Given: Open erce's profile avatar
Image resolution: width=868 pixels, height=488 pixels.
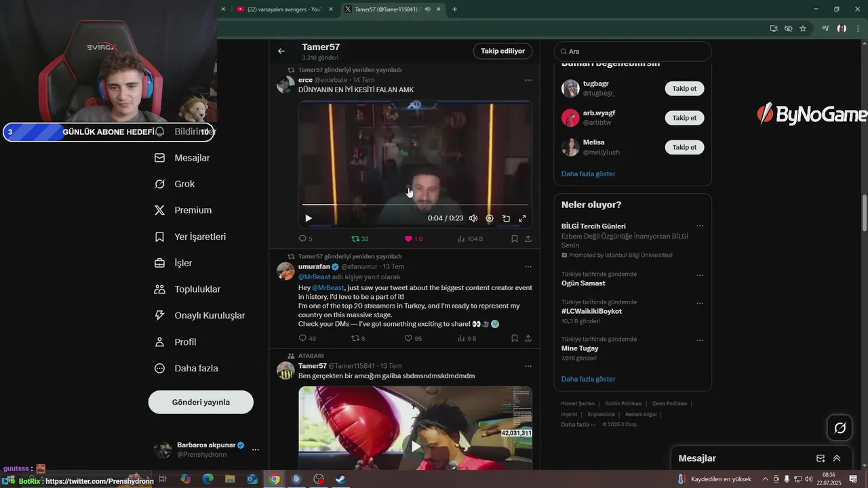Looking at the screenshot, I should click(285, 84).
